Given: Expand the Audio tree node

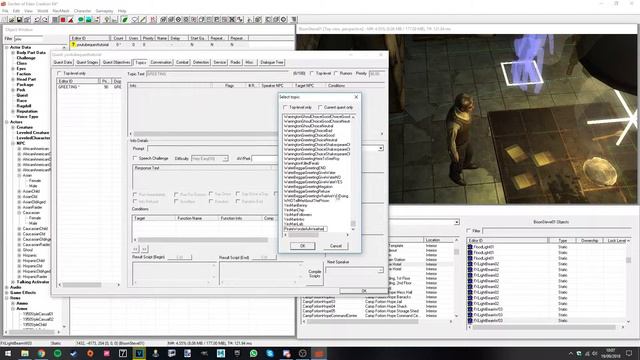Looking at the screenshot, I should pyautogui.click(x=7, y=287).
